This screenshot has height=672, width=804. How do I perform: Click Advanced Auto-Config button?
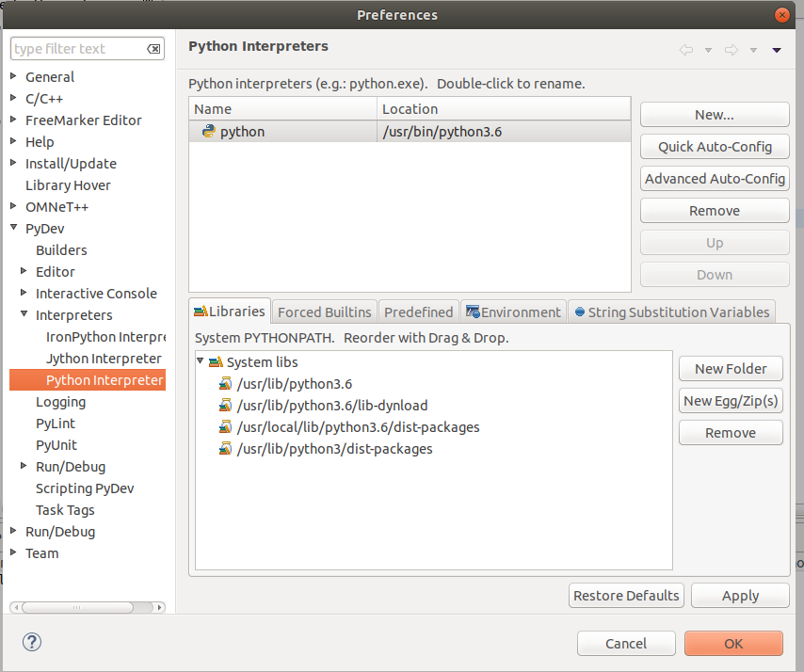[715, 179]
